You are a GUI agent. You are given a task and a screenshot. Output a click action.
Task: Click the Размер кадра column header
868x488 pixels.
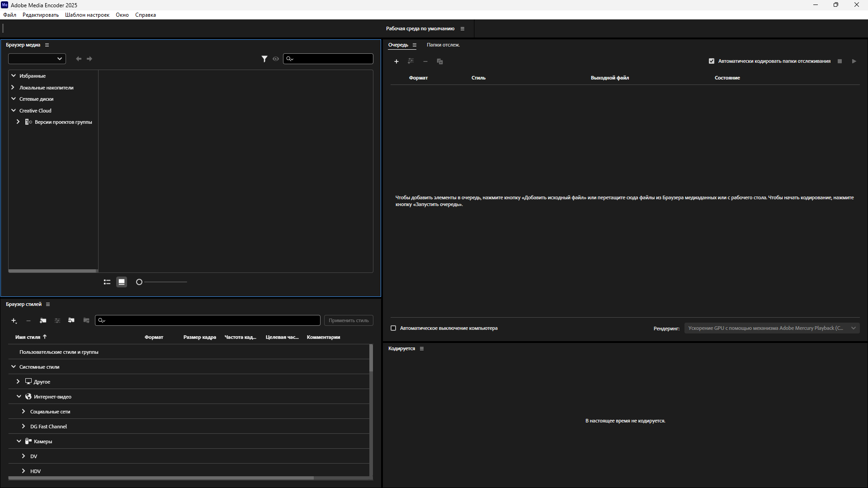pos(200,338)
